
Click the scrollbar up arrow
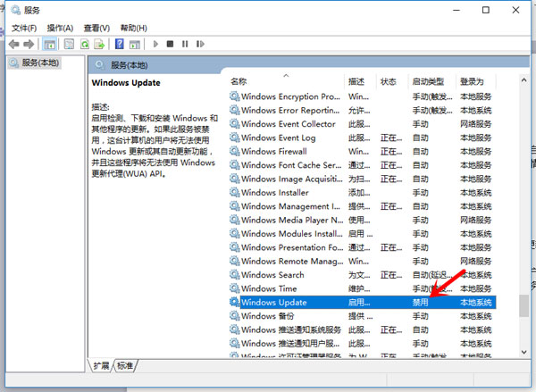[524, 80]
